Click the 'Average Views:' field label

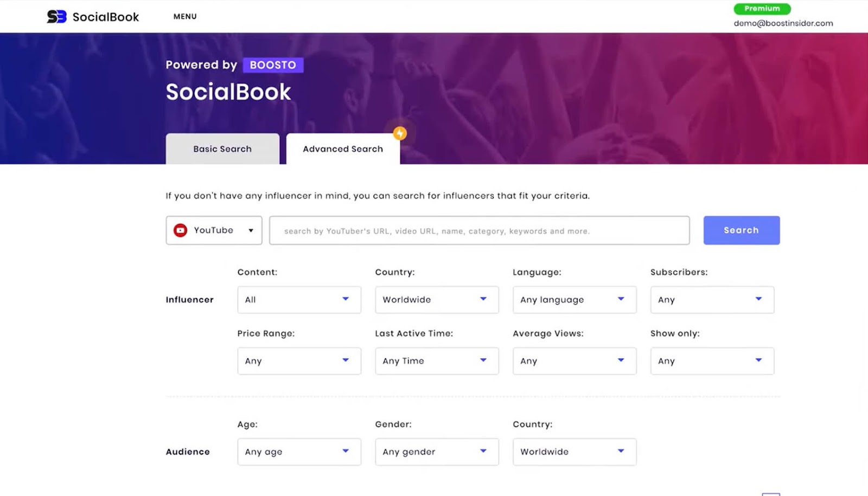548,333
